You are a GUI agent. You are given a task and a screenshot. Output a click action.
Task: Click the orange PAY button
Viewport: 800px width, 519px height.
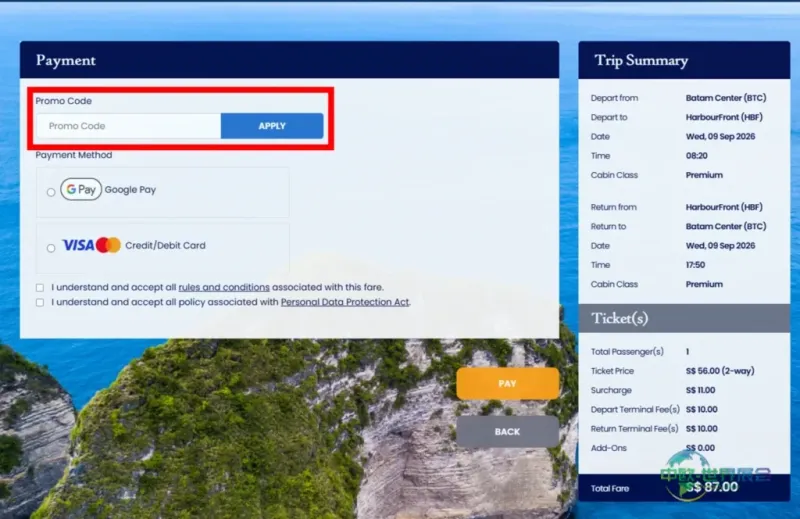(508, 383)
